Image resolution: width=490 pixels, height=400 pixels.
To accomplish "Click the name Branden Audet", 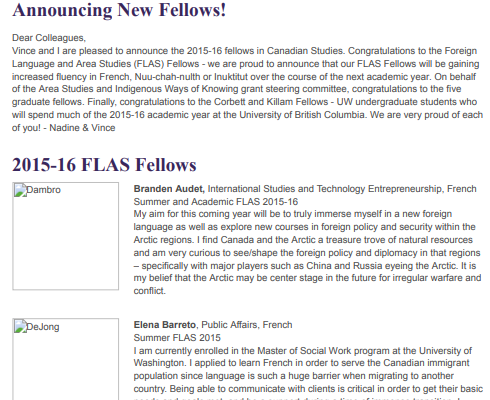I will click(x=169, y=189).
